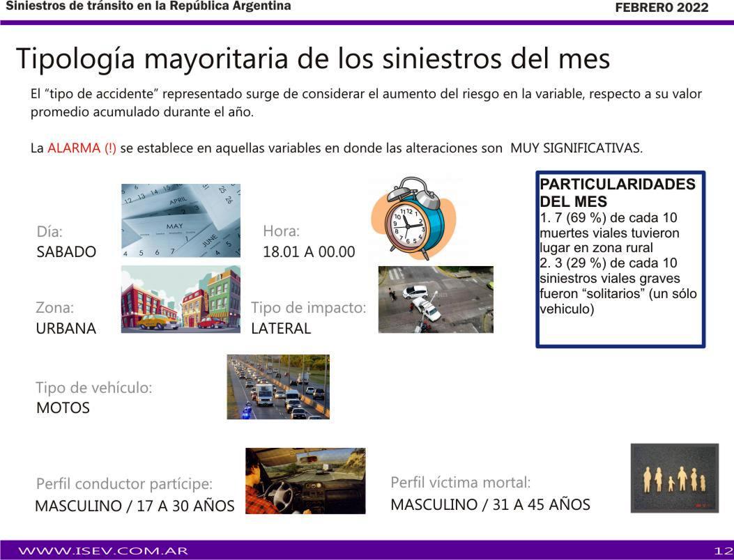Click MASCULINO / 31 A 45 AÑOS text
The width and height of the screenshot is (734, 560).
490,504
